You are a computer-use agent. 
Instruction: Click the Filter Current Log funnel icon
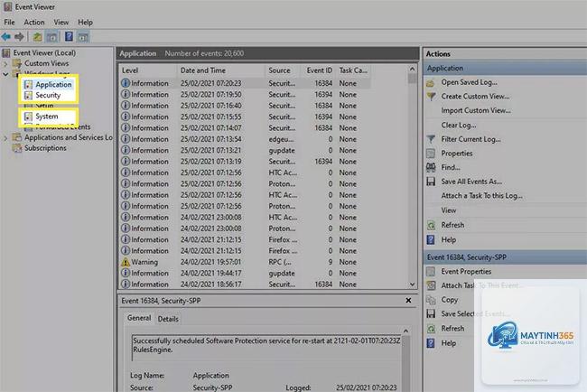tap(431, 139)
